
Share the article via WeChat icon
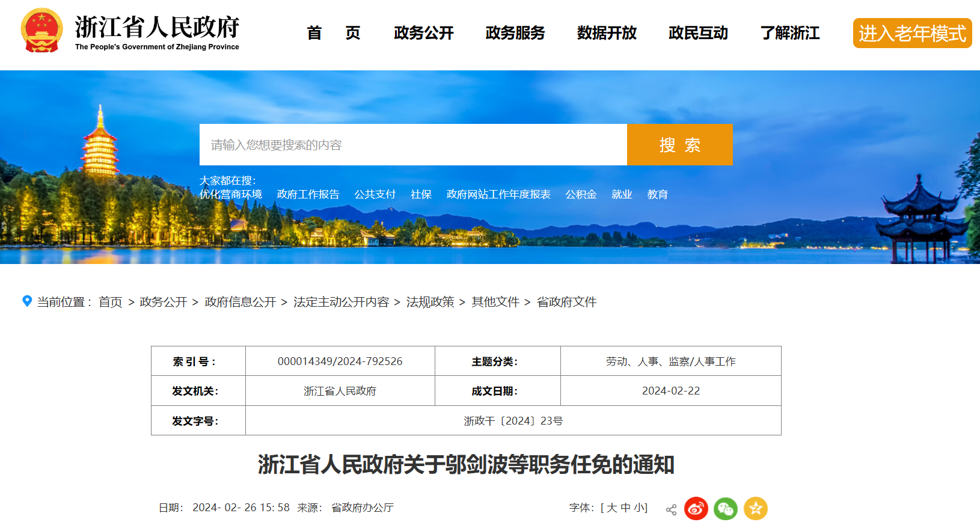(x=726, y=509)
